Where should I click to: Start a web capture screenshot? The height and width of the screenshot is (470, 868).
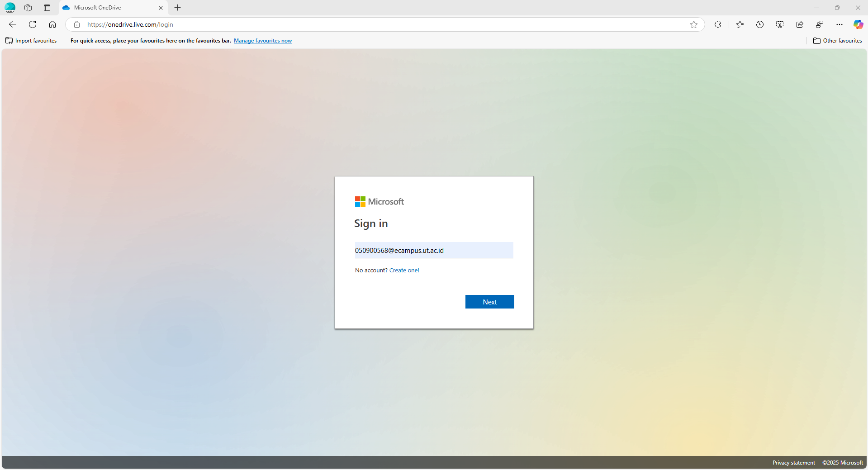coord(780,24)
